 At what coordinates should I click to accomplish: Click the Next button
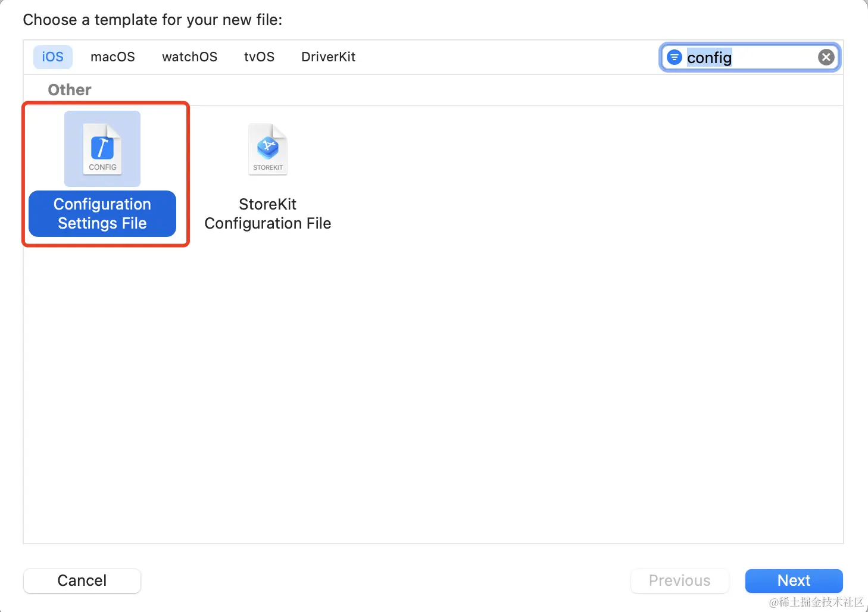(794, 580)
